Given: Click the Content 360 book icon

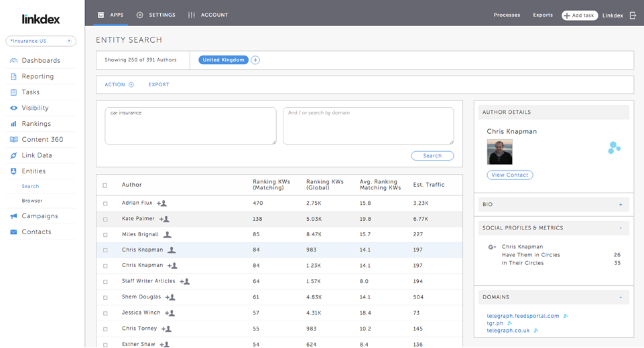Looking at the screenshot, I should [13, 139].
